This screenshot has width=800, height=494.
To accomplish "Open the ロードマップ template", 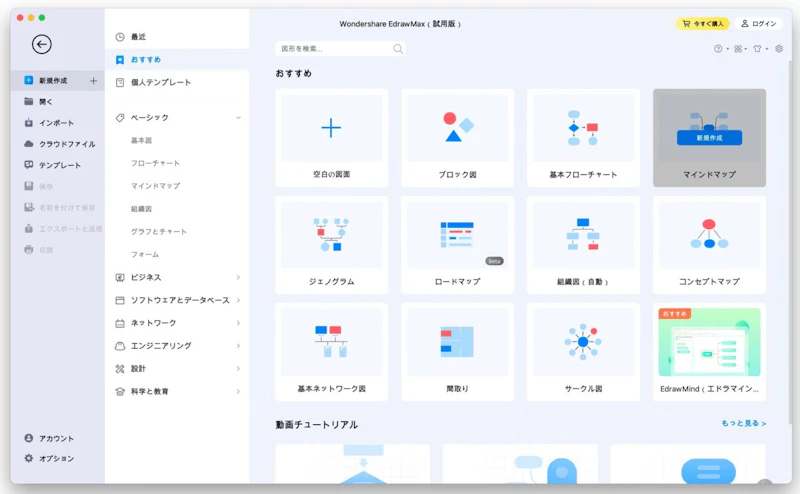I will tap(457, 245).
